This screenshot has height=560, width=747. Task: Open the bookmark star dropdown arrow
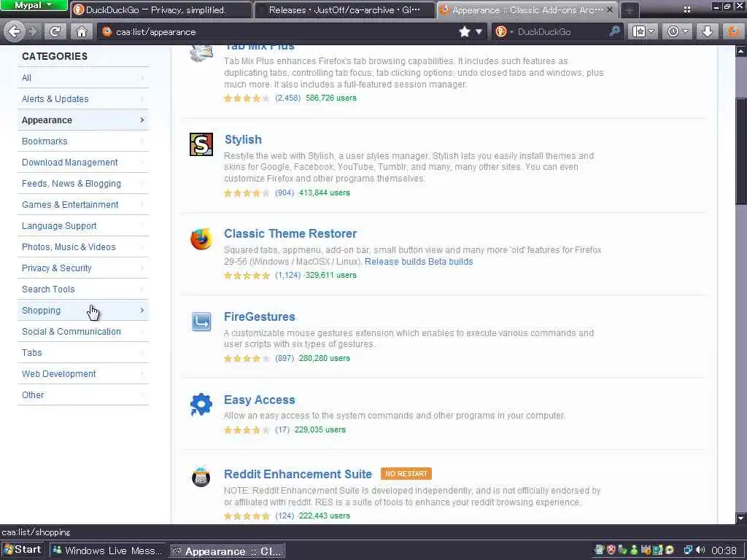click(x=479, y=32)
